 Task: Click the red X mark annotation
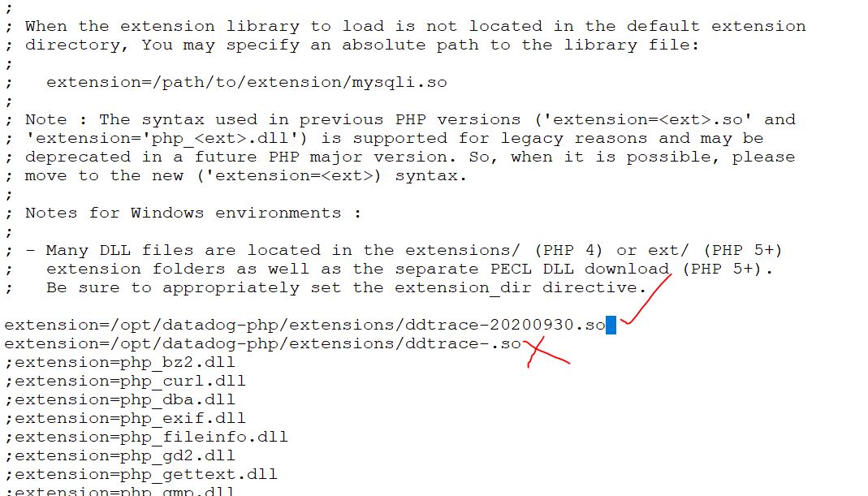click(x=546, y=352)
